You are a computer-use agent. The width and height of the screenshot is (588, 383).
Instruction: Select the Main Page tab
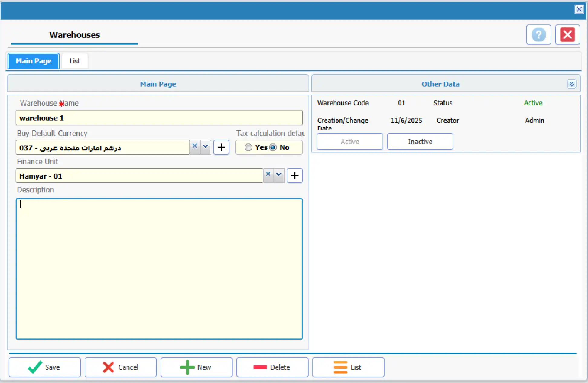(x=34, y=61)
